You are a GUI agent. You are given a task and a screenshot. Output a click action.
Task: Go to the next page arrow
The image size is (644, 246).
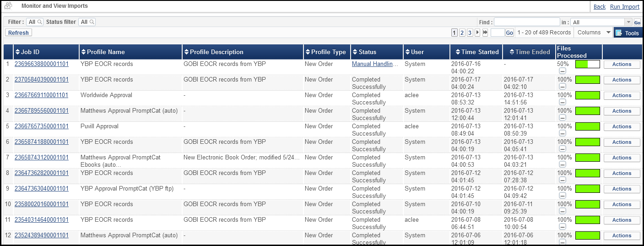click(x=477, y=33)
